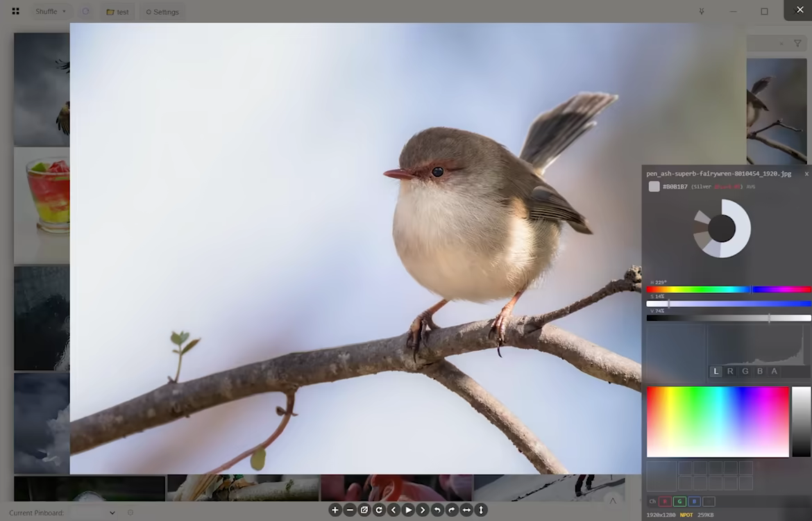Flip the image horizontally
The width and height of the screenshot is (812, 521).
pyautogui.click(x=466, y=510)
